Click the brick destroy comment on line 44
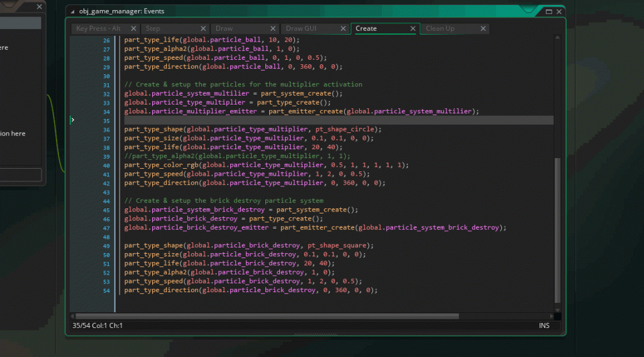 coord(224,201)
